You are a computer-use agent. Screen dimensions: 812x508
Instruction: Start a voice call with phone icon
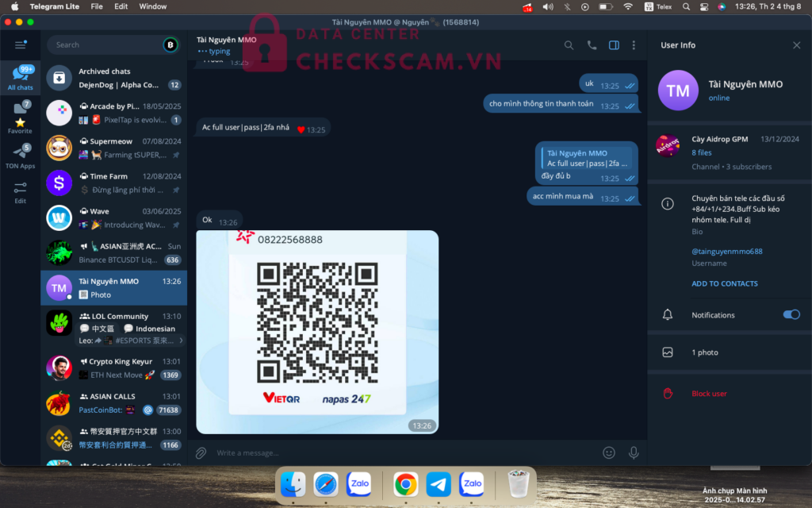tap(592, 45)
